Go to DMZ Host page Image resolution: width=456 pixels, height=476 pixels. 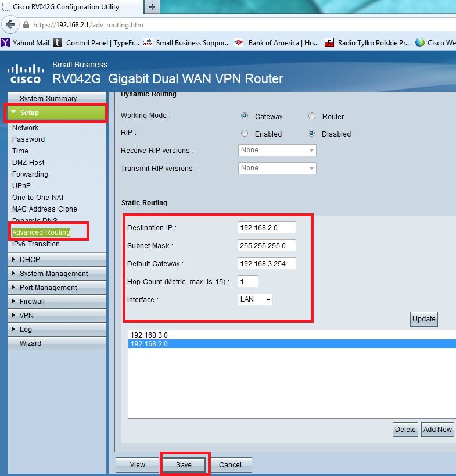coord(28,162)
